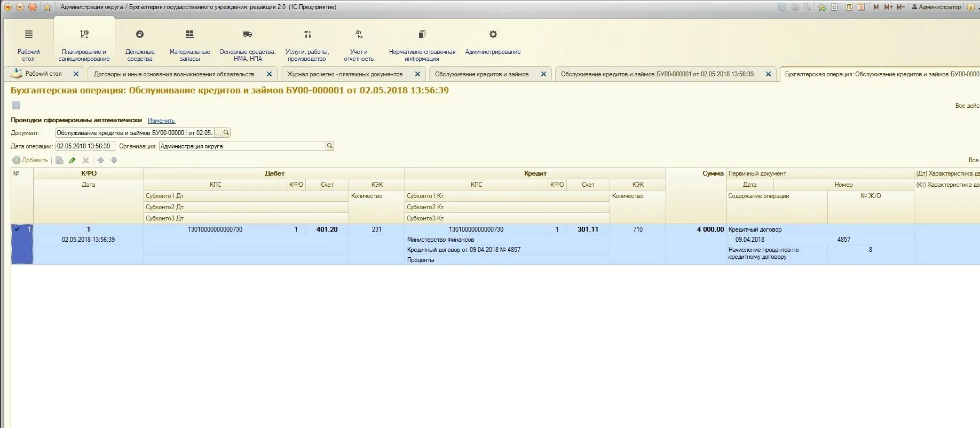Click the Дата операции field

[x=85, y=146]
